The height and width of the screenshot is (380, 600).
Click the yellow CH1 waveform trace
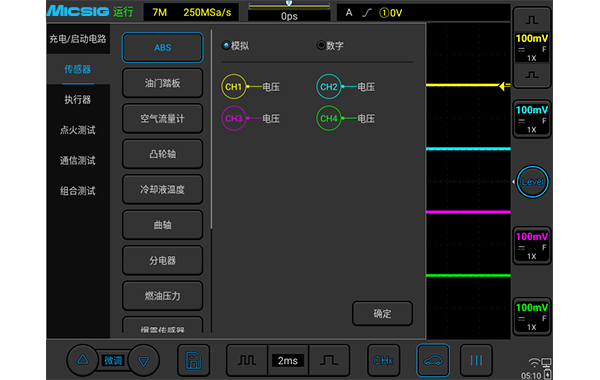tap(463, 85)
